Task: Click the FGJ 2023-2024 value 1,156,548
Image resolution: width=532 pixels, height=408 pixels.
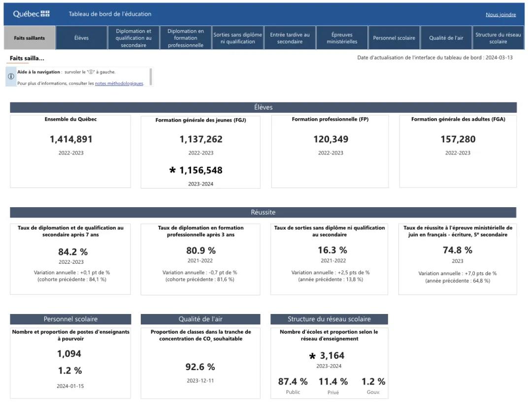Action: [x=201, y=170]
